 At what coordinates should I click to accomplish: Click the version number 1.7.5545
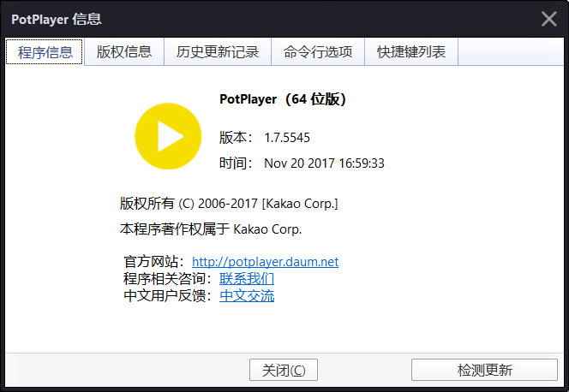tap(287, 138)
